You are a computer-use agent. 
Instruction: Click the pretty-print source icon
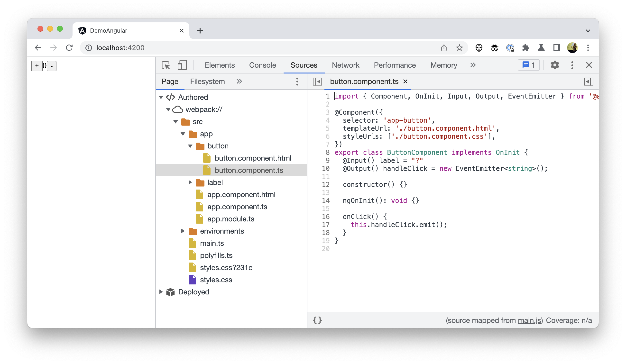[x=318, y=320]
